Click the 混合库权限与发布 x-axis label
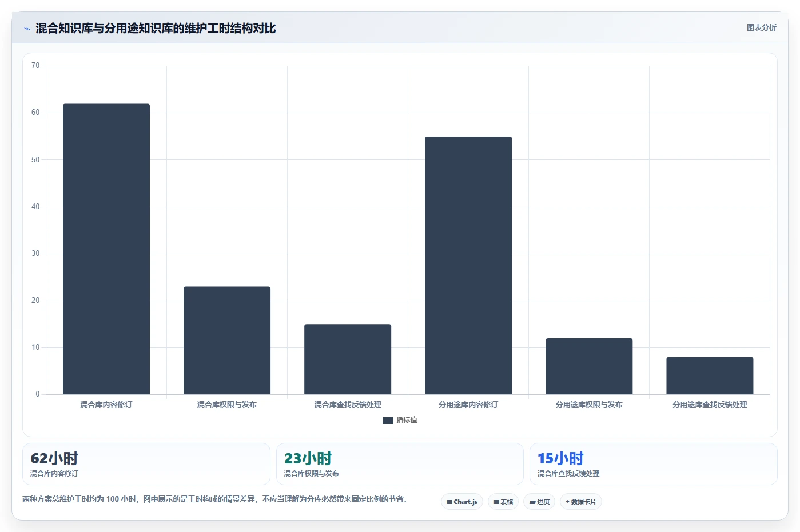 227,405
